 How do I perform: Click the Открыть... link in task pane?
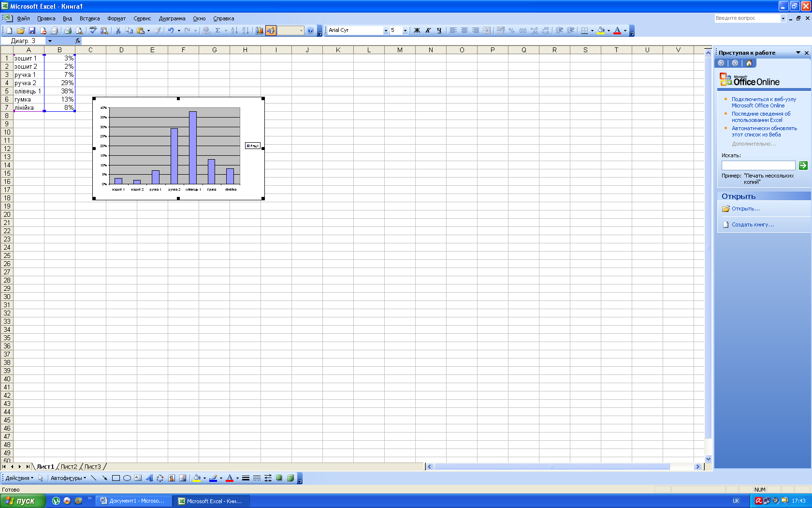[x=745, y=209]
